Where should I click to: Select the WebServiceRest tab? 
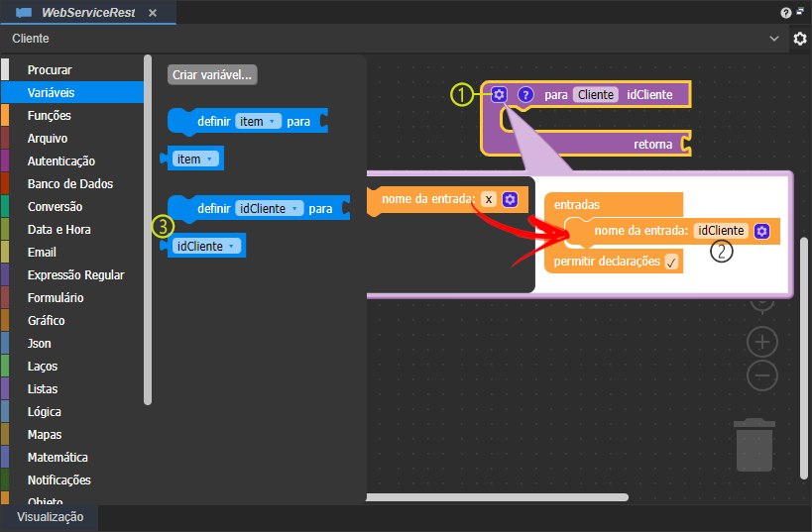(88, 13)
